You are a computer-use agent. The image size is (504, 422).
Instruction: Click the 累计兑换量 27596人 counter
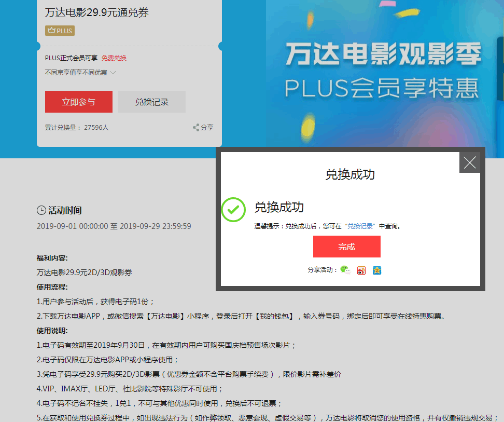point(77,127)
